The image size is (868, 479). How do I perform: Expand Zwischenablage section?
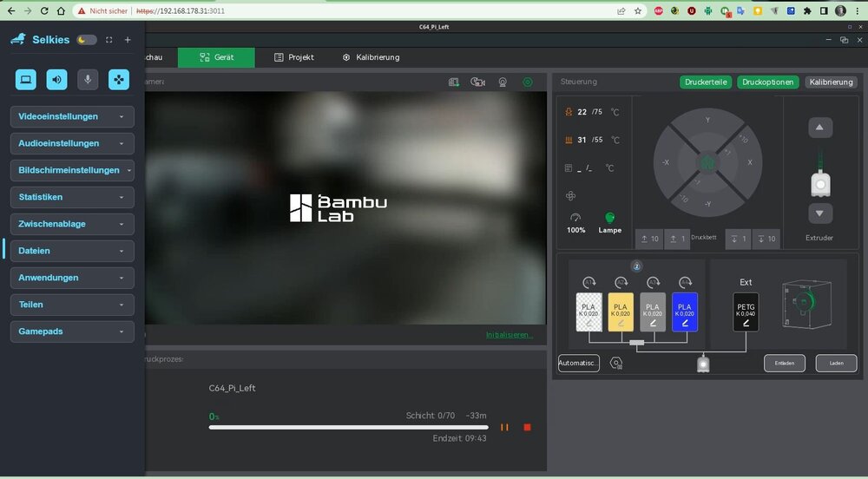pyautogui.click(x=72, y=224)
